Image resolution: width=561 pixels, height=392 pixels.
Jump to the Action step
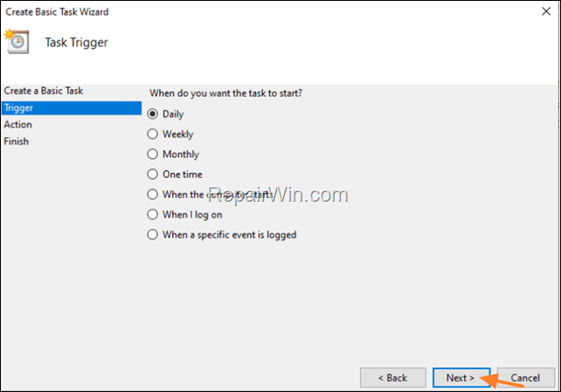[18, 125]
